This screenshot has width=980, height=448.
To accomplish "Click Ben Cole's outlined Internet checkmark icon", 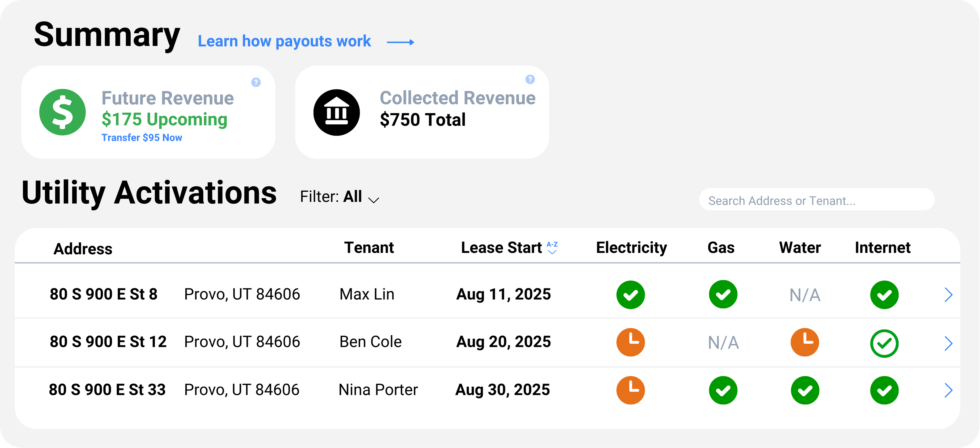I will (x=884, y=343).
